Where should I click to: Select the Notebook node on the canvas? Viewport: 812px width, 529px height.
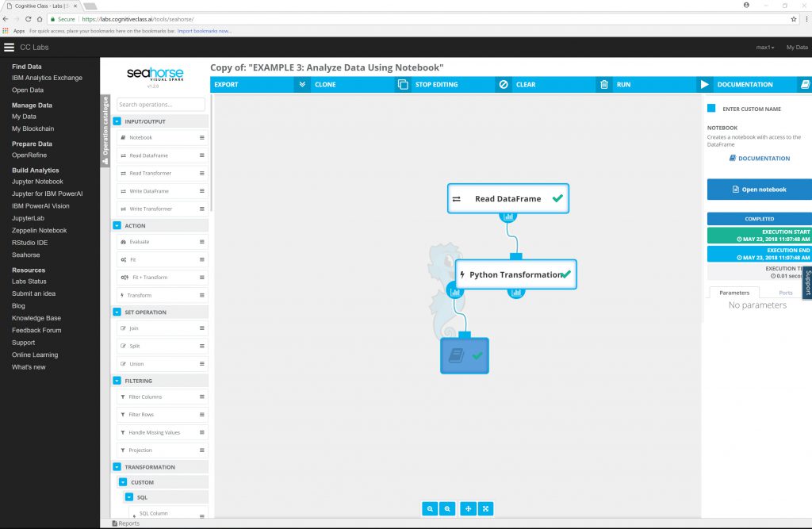tap(465, 356)
